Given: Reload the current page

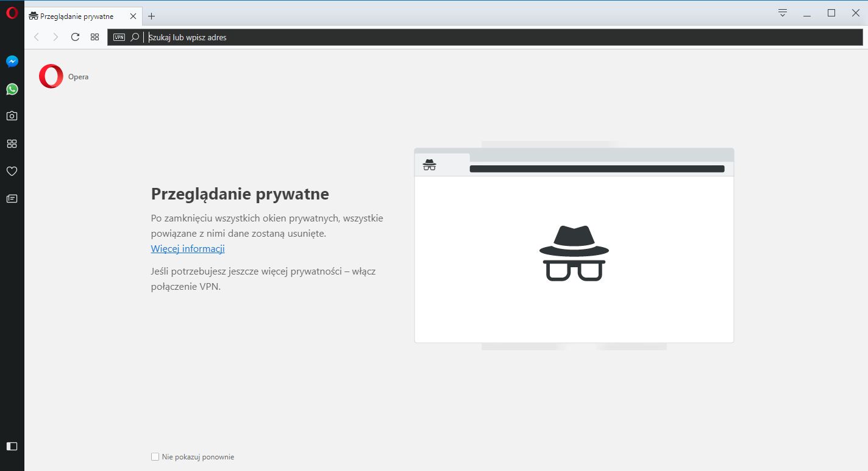Looking at the screenshot, I should point(75,37).
